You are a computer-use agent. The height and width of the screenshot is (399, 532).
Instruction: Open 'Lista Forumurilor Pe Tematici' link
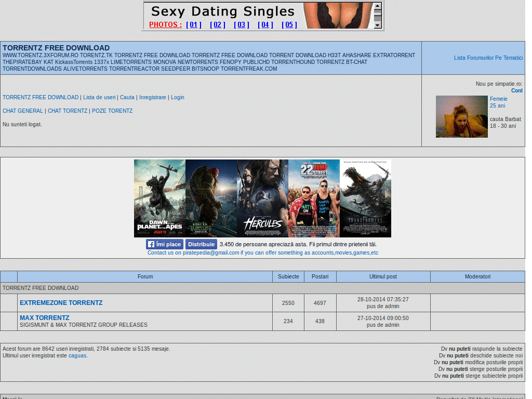click(488, 58)
